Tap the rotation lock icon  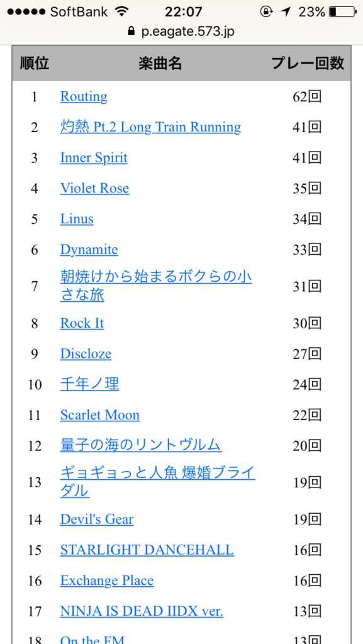(x=266, y=11)
